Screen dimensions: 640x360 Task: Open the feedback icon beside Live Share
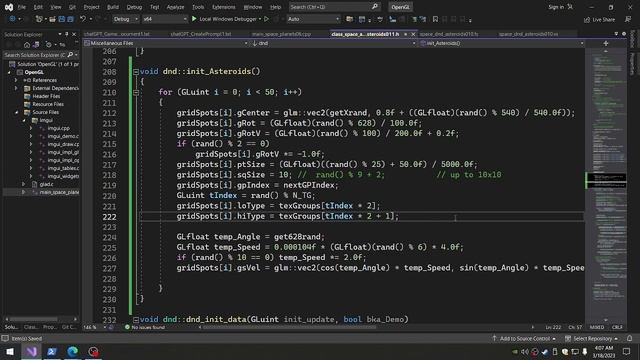628,19
